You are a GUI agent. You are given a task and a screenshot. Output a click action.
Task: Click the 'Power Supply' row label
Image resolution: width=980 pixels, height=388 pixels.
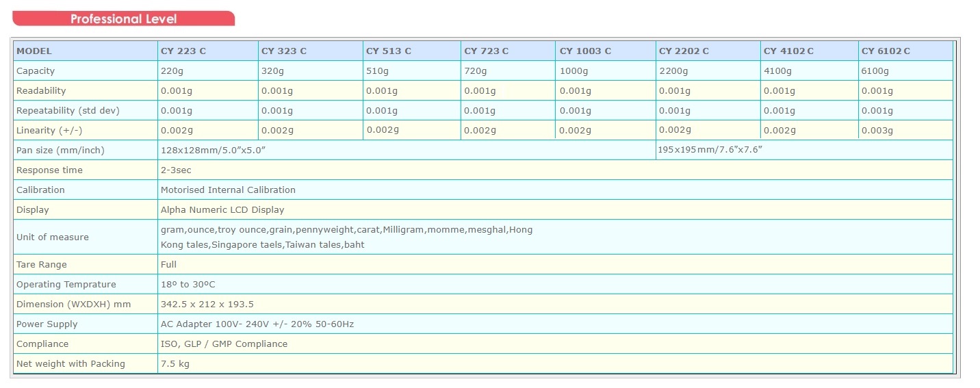pyautogui.click(x=47, y=324)
